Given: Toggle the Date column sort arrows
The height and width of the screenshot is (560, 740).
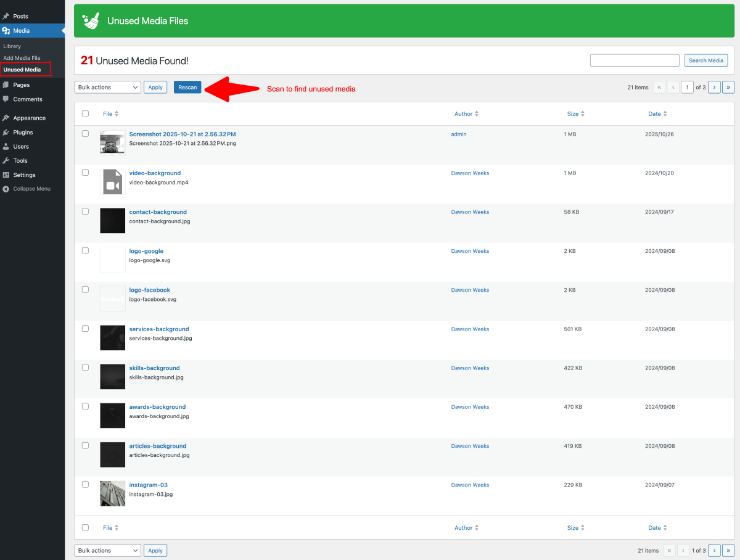Looking at the screenshot, I should [667, 113].
